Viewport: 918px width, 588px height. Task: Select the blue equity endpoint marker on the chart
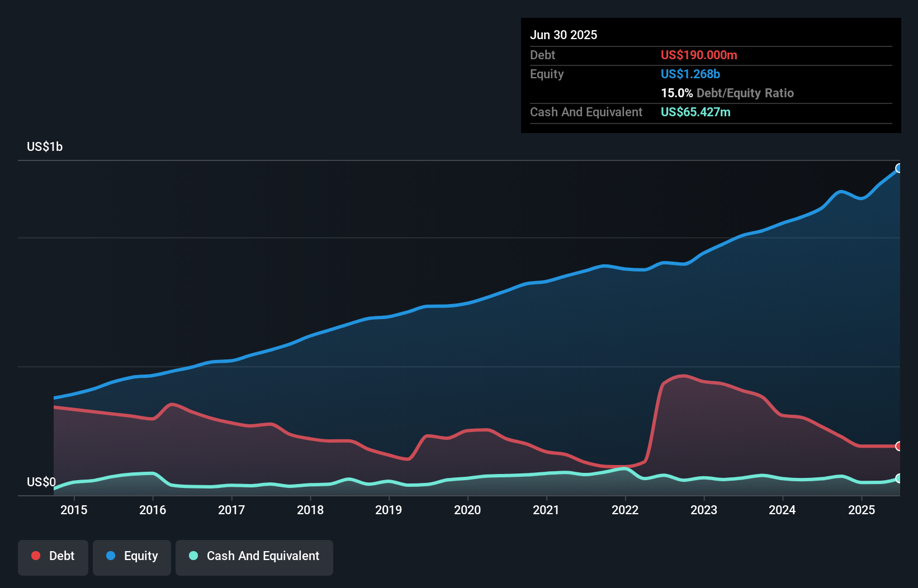tap(899, 168)
